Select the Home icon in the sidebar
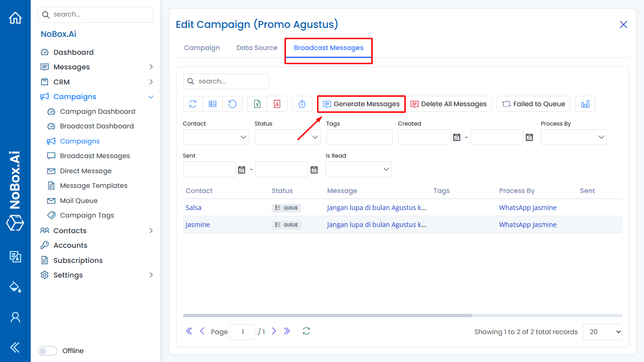The image size is (644, 362). point(15,17)
